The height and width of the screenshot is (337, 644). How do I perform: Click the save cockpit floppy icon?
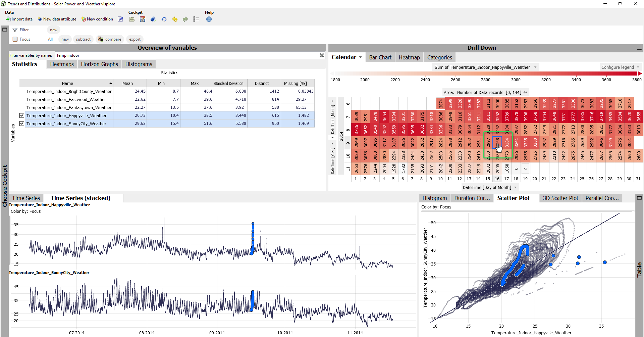[x=143, y=19]
